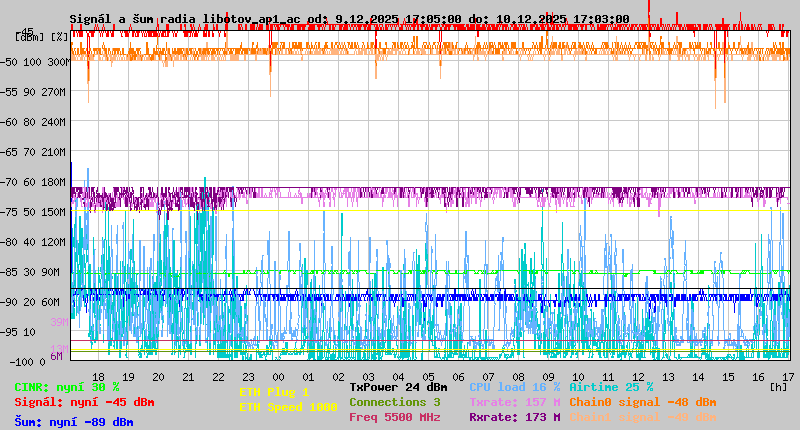800x430 pixels.
Task: Click the hour tick label '21'
Action: point(188,377)
